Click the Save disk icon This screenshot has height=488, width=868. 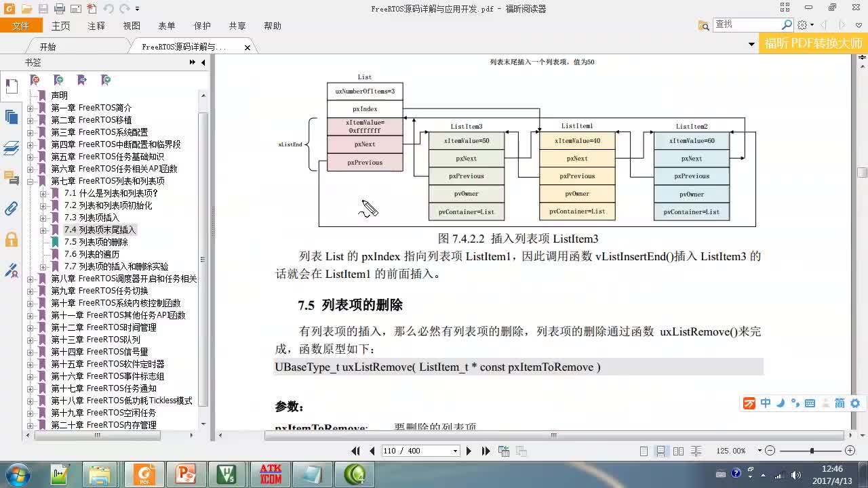(x=43, y=9)
